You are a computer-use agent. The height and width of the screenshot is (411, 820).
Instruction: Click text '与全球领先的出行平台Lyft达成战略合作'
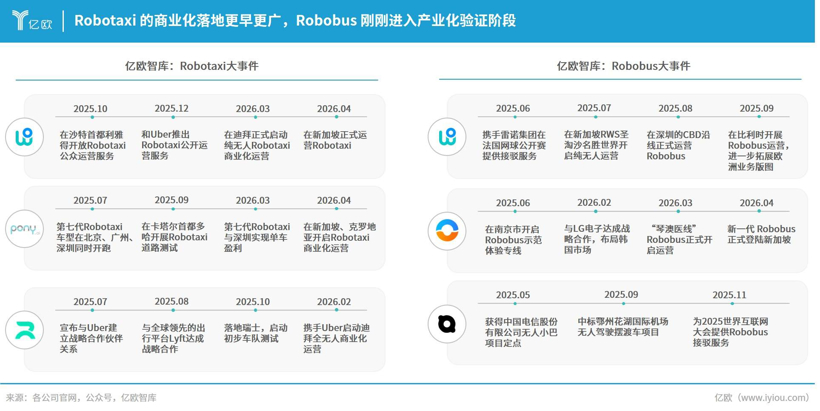pos(173,338)
